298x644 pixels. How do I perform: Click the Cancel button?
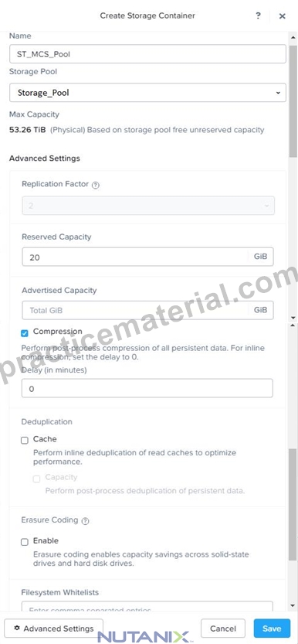pos(223,629)
